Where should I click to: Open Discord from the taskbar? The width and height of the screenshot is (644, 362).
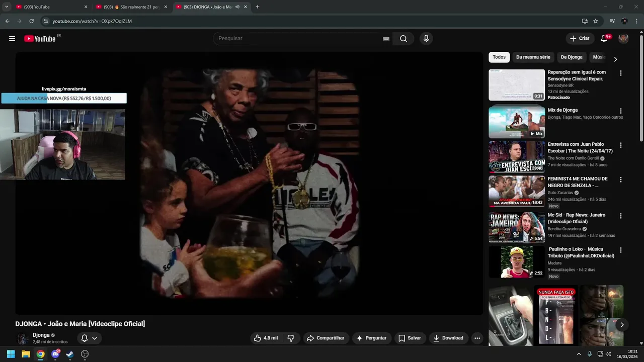pyautogui.click(x=55, y=354)
